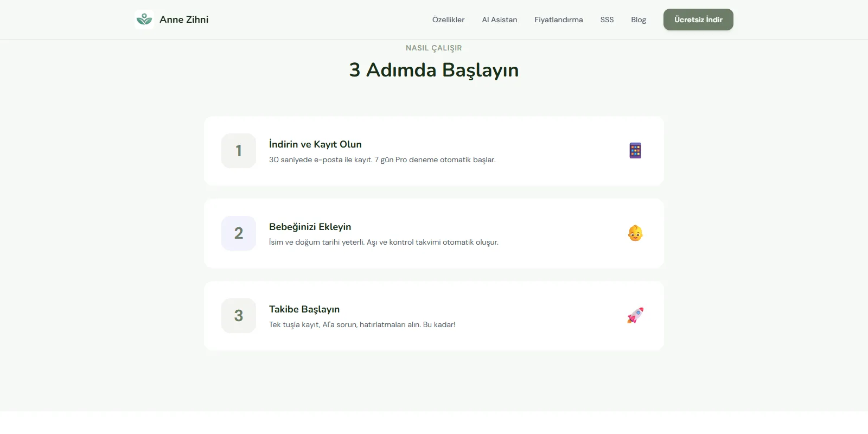Click the Anne Zihni leaf logo icon
The image size is (868, 434).
pyautogui.click(x=144, y=20)
